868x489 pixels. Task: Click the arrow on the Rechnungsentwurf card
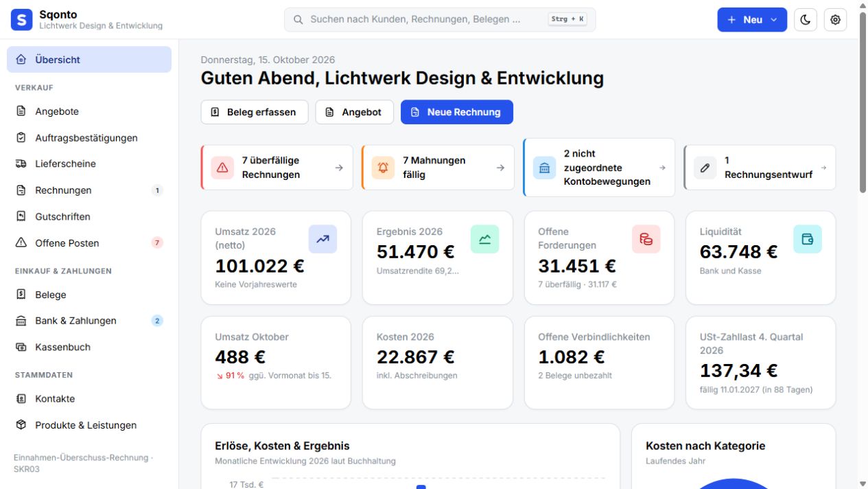823,168
